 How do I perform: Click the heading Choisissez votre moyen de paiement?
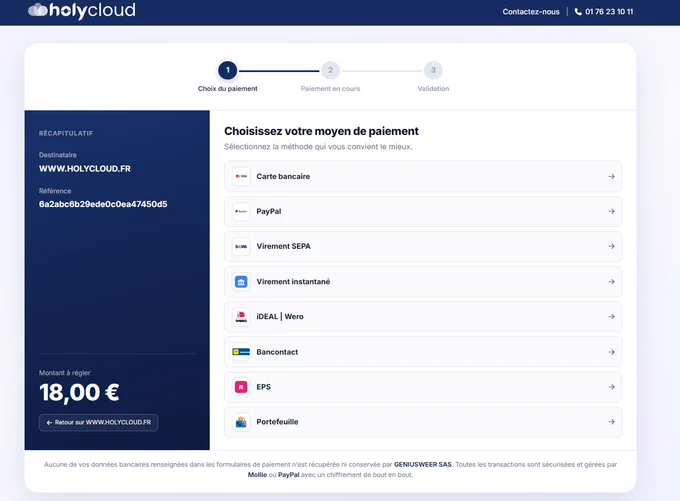click(321, 131)
